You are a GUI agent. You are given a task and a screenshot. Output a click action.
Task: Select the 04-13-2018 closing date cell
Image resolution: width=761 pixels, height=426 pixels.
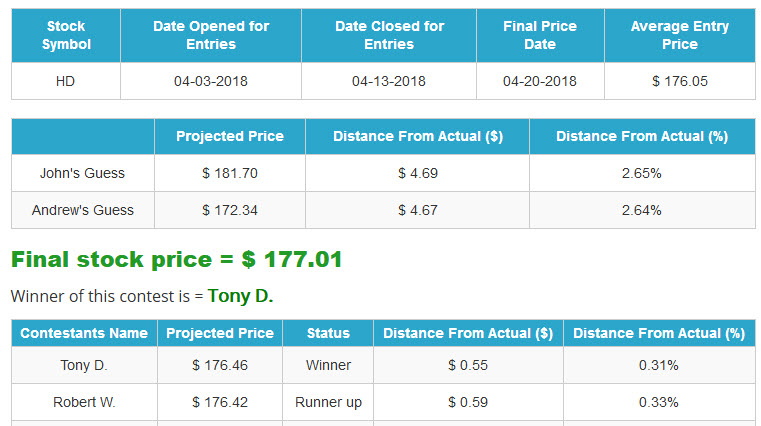(389, 81)
